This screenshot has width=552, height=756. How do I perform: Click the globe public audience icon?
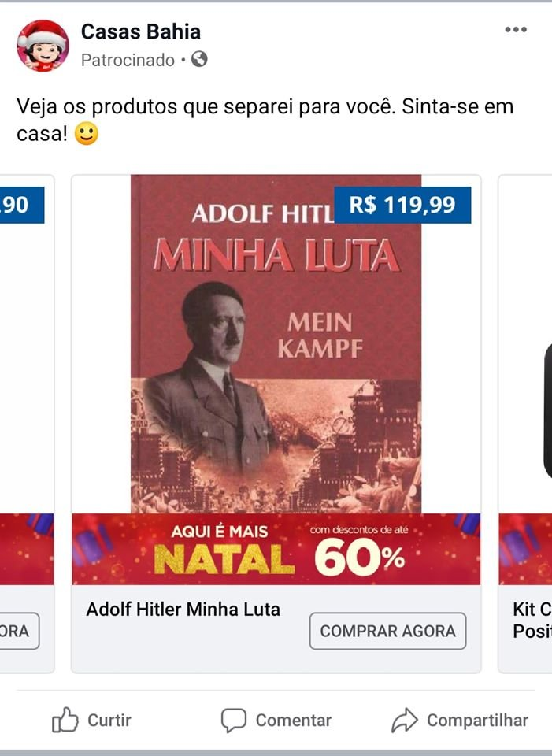pos(199,59)
